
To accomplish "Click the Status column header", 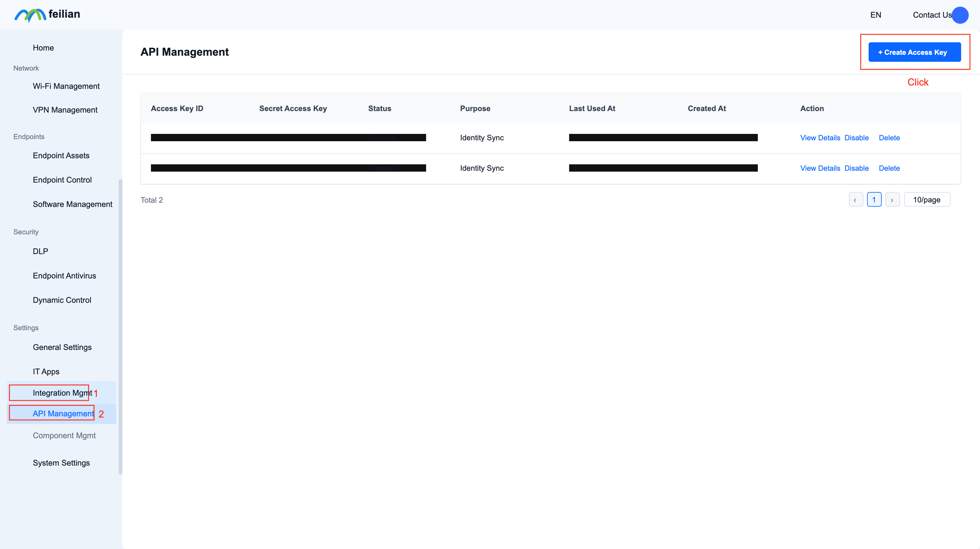I will click(379, 108).
